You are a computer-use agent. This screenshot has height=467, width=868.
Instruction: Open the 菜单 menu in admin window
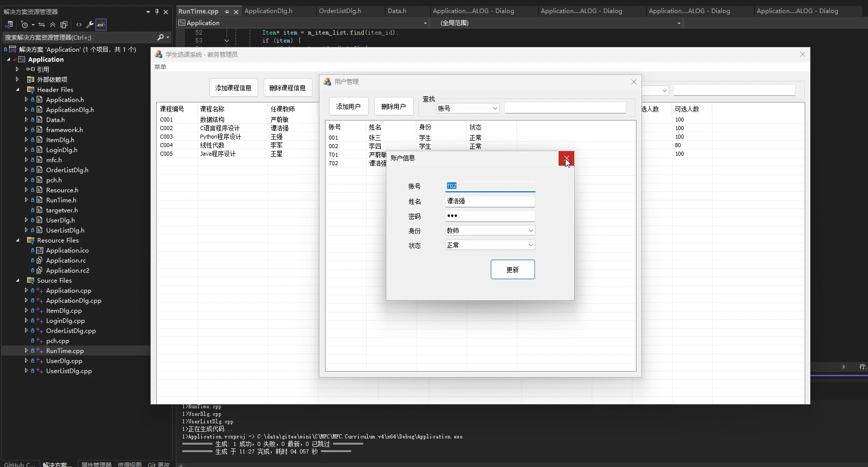point(160,67)
